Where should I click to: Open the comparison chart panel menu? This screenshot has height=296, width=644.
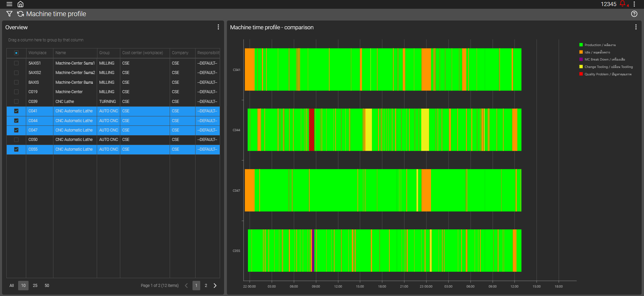pyautogui.click(x=636, y=27)
